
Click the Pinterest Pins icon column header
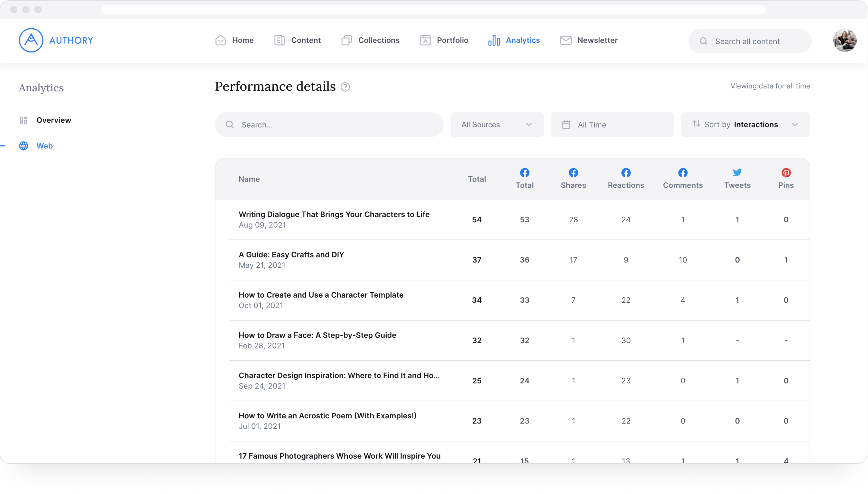[786, 173]
